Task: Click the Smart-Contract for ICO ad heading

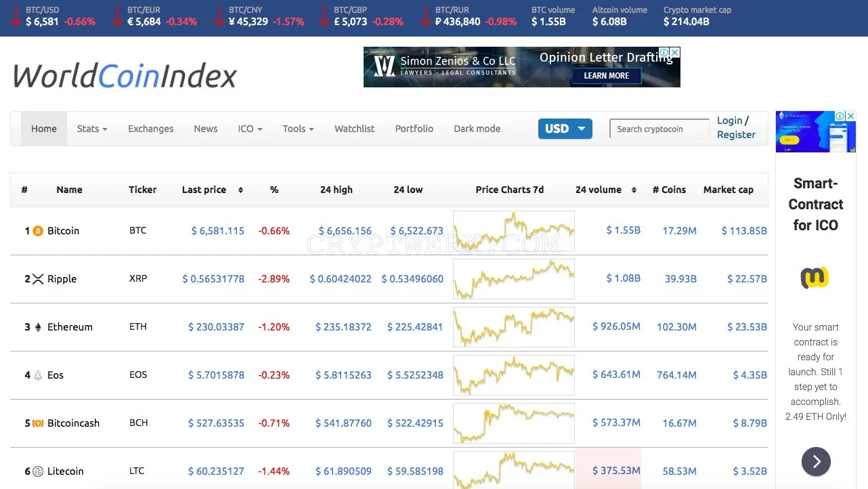Action: 816,205
